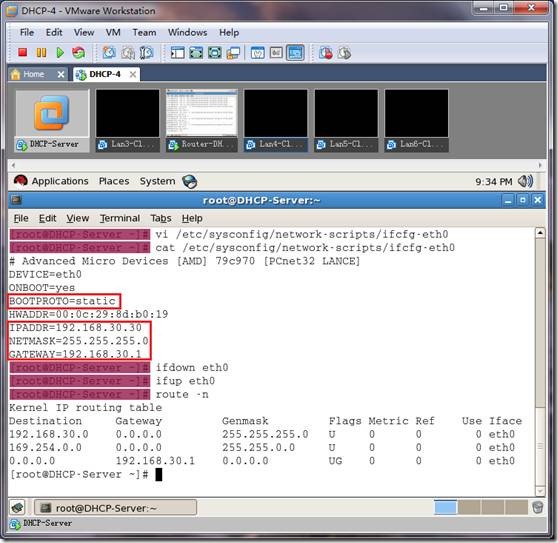This screenshot has height=543, width=558.
Task: Open the VM menu
Action: [x=113, y=32]
